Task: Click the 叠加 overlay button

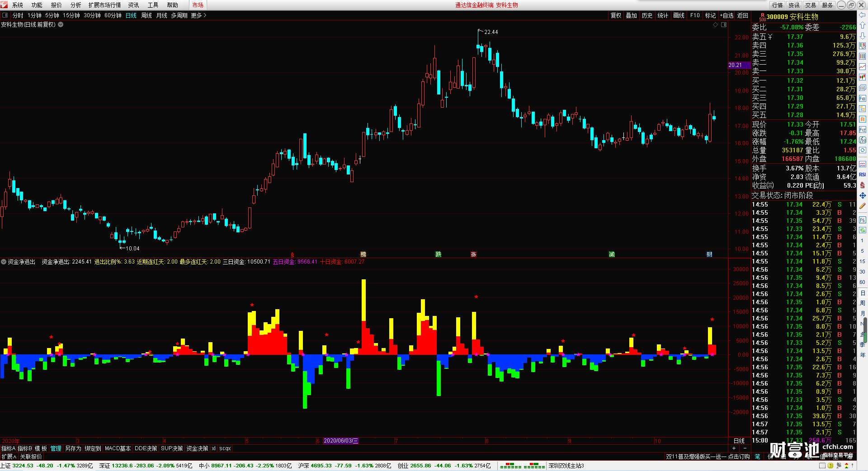Action: [632, 15]
